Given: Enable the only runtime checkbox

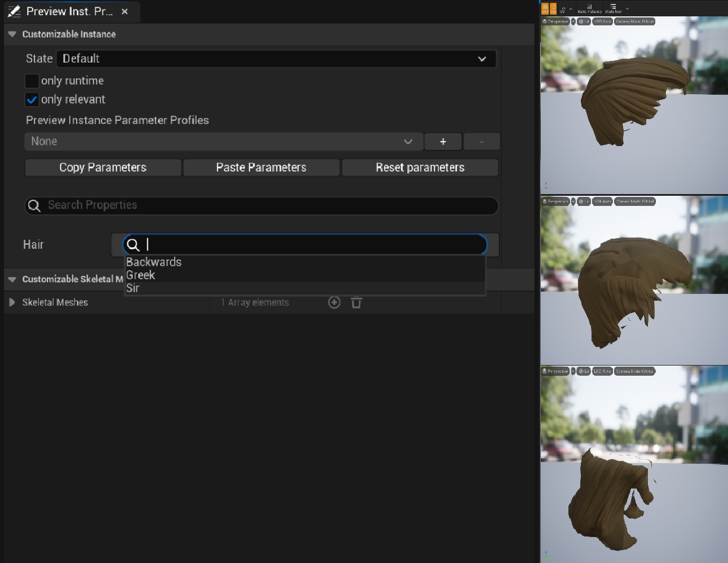Looking at the screenshot, I should [32, 81].
